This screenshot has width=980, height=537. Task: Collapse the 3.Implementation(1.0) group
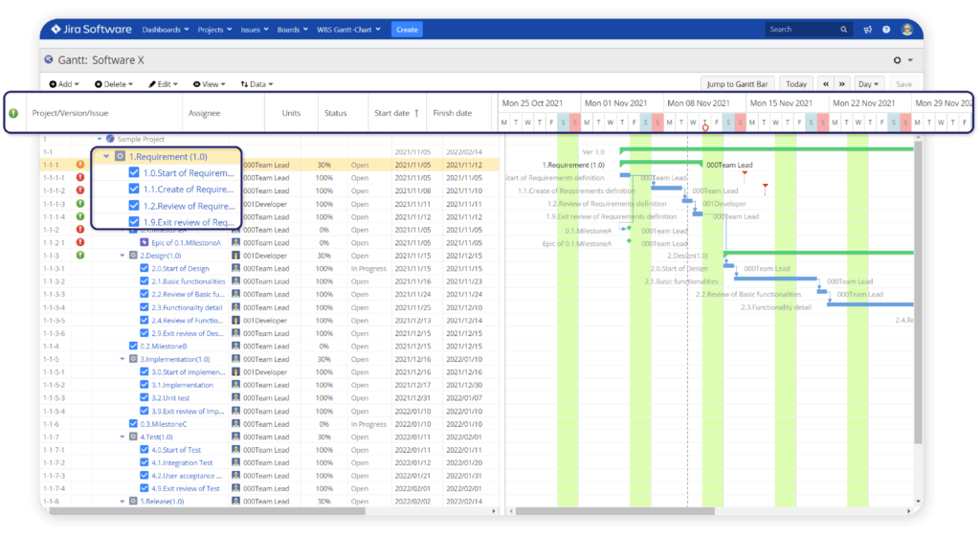122,359
